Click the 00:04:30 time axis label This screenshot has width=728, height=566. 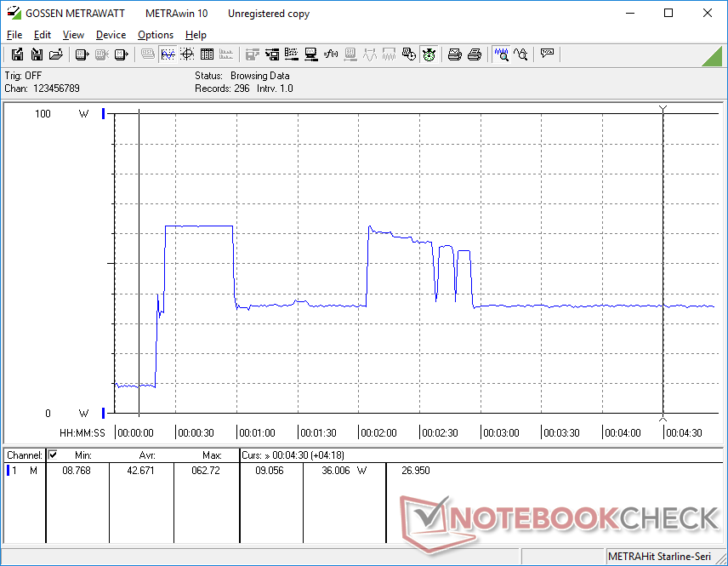coord(684,432)
